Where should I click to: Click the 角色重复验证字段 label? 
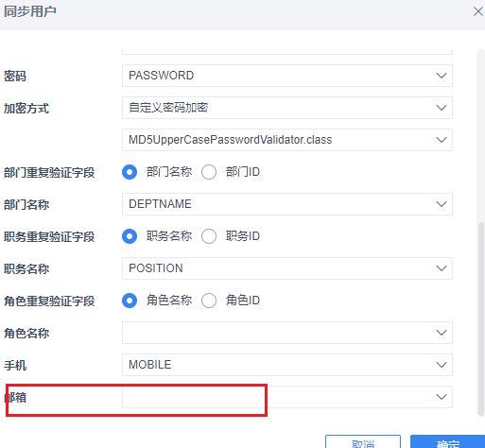[49, 302]
